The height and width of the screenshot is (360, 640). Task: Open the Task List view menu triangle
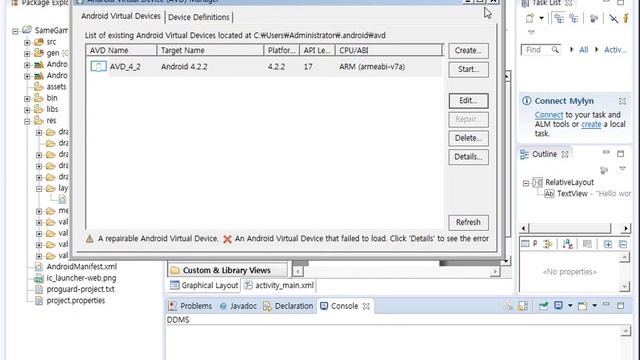pyautogui.click(x=531, y=32)
